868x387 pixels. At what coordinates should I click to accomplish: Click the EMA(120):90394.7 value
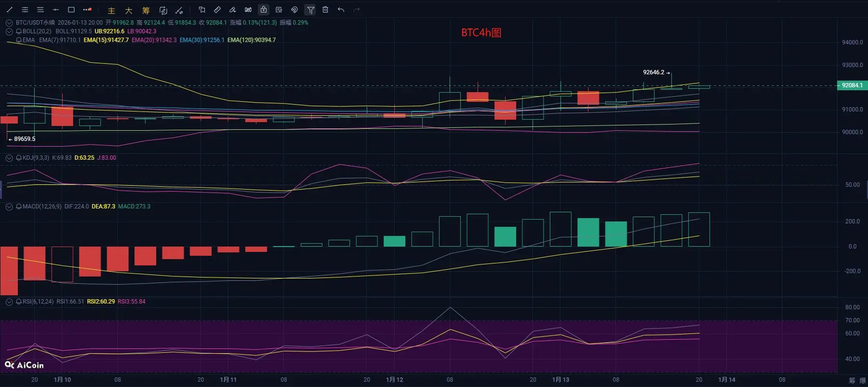click(x=252, y=40)
